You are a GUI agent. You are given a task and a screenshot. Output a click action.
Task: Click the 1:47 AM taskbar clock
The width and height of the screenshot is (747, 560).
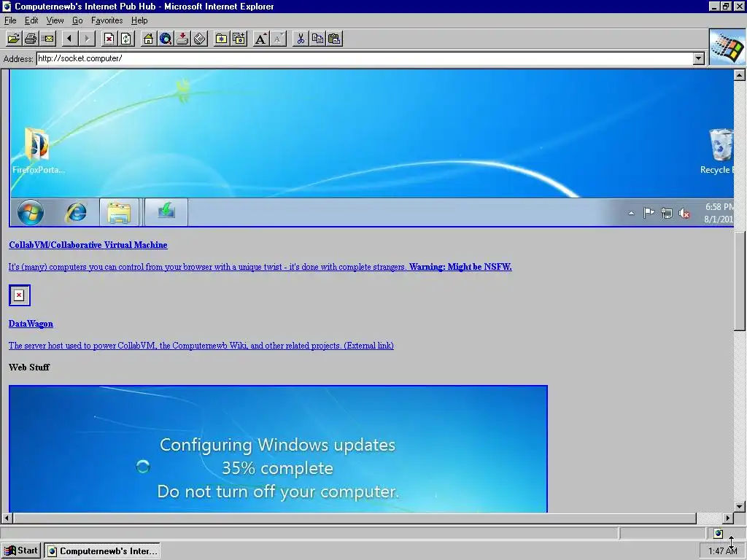[722, 551]
